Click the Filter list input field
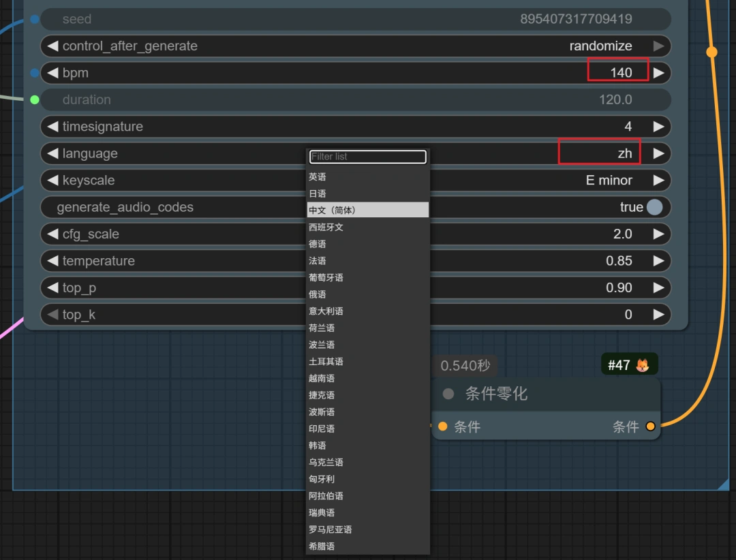This screenshot has width=736, height=560. [x=368, y=157]
